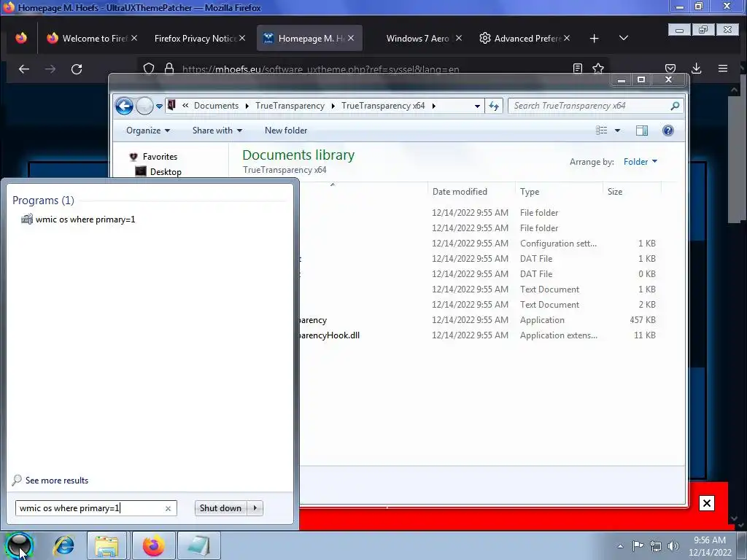Select the Application row of 457 KB
747x560 pixels.
pyautogui.click(x=481, y=320)
